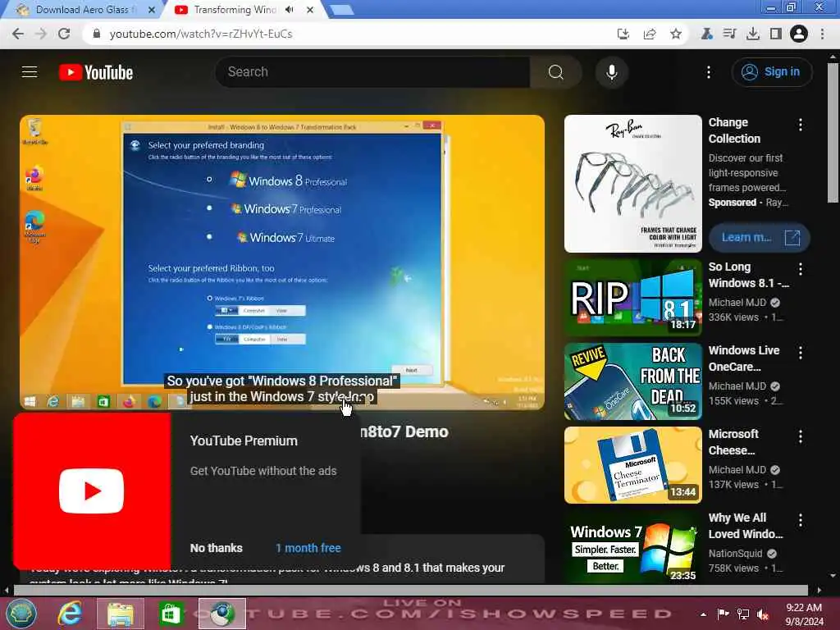Viewport: 840px width, 630px height.
Task: Click Microsoft Cheese video title
Action: 733,442
